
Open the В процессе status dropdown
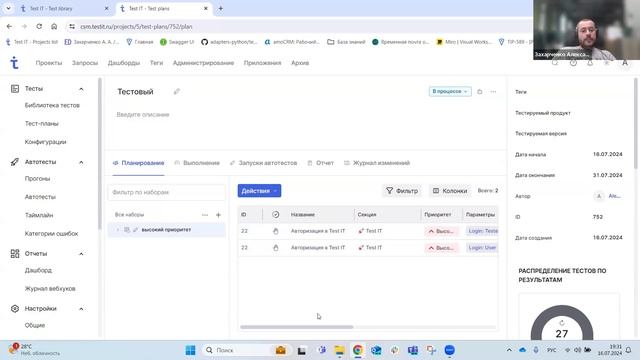coord(450,91)
